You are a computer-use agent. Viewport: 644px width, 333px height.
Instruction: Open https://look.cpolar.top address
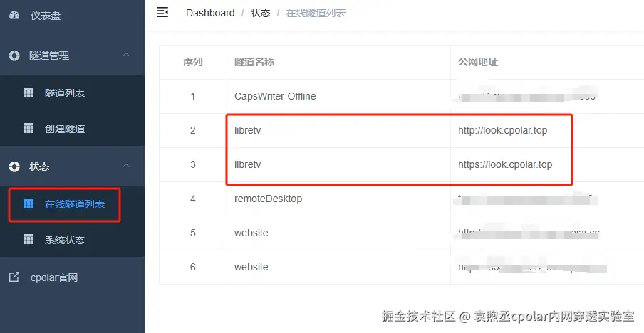pos(505,164)
